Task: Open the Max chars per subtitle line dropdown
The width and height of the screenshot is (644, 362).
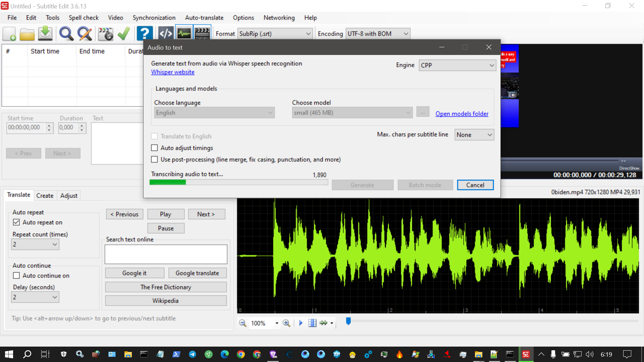Action: 474,134
